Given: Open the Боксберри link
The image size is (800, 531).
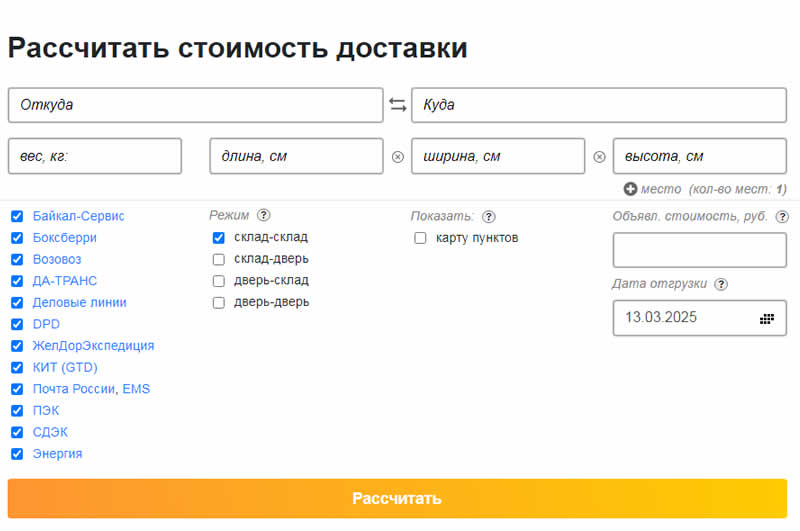Looking at the screenshot, I should point(65,238).
